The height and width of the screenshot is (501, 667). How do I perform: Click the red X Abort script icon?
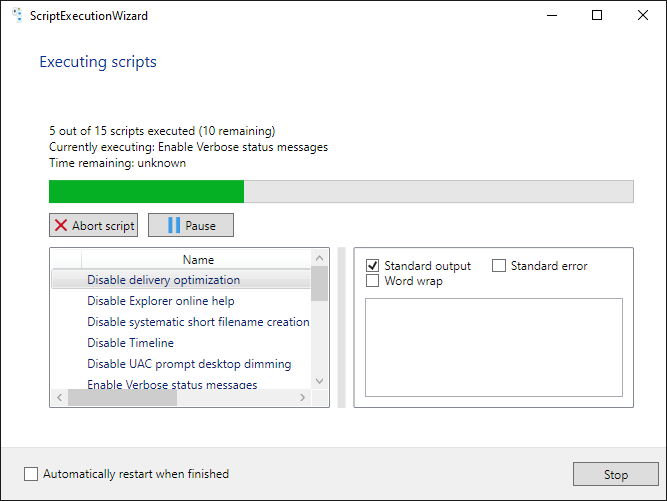click(x=61, y=226)
